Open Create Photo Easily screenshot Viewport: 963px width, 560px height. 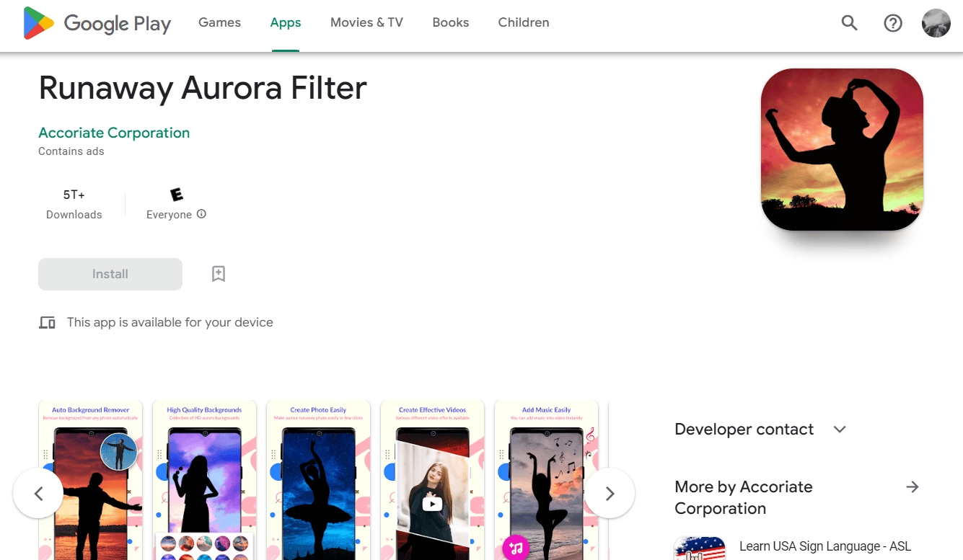(x=318, y=480)
